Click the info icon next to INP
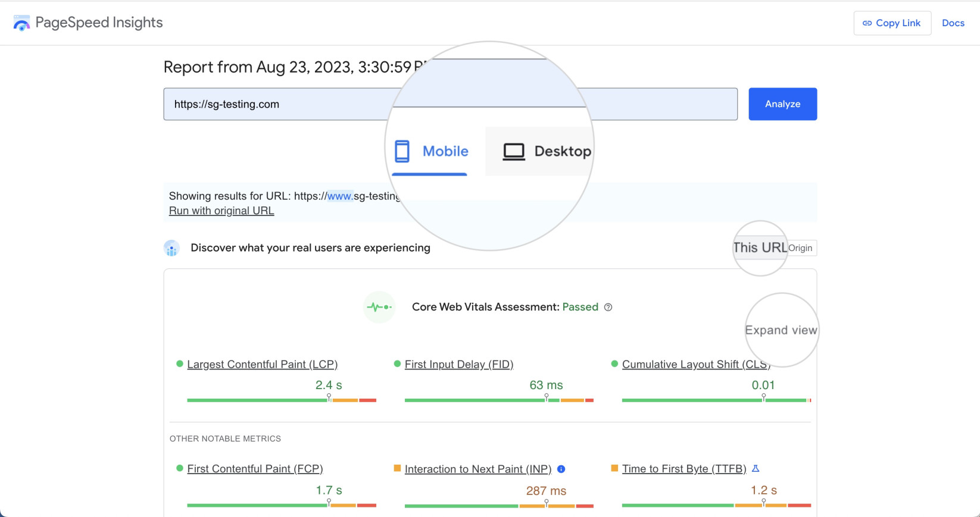Screen dimensions: 980x517 (x=561, y=469)
